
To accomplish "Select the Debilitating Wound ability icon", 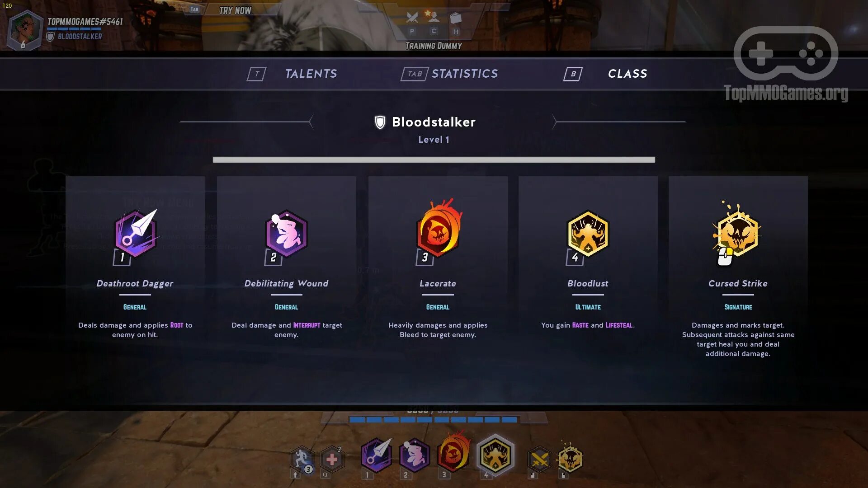I will pyautogui.click(x=286, y=234).
